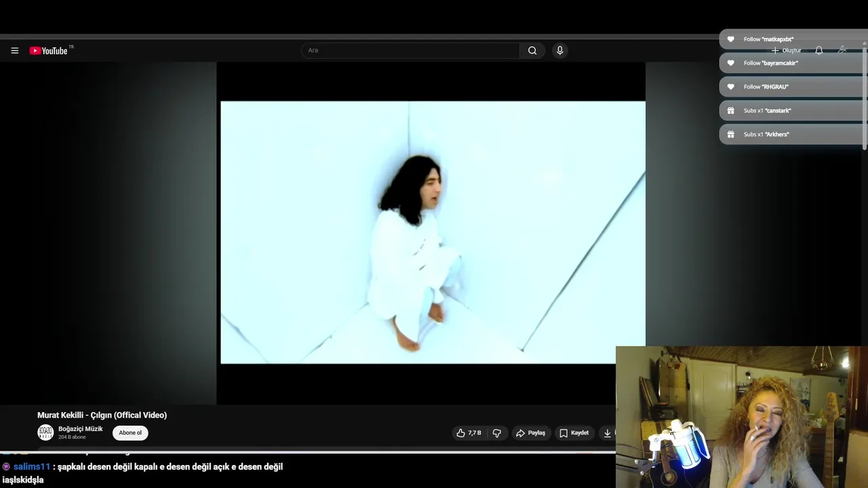Click the Murat Kekilli - Çılgın video title

click(102, 415)
